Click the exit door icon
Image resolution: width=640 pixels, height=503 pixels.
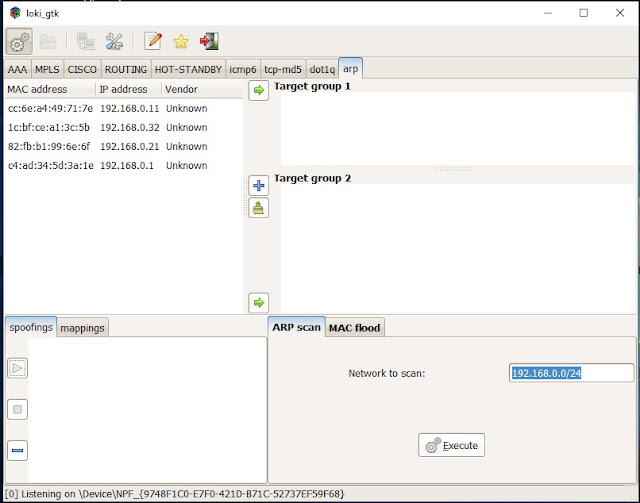[x=209, y=41]
